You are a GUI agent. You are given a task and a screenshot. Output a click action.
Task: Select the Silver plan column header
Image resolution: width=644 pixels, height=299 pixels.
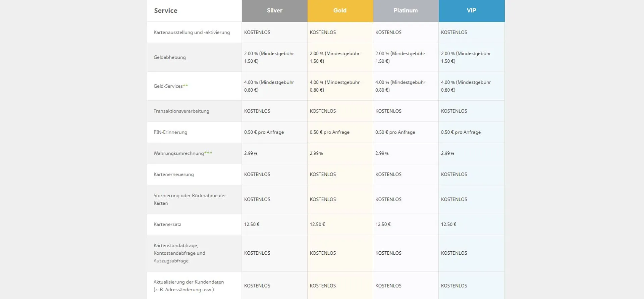point(274,11)
